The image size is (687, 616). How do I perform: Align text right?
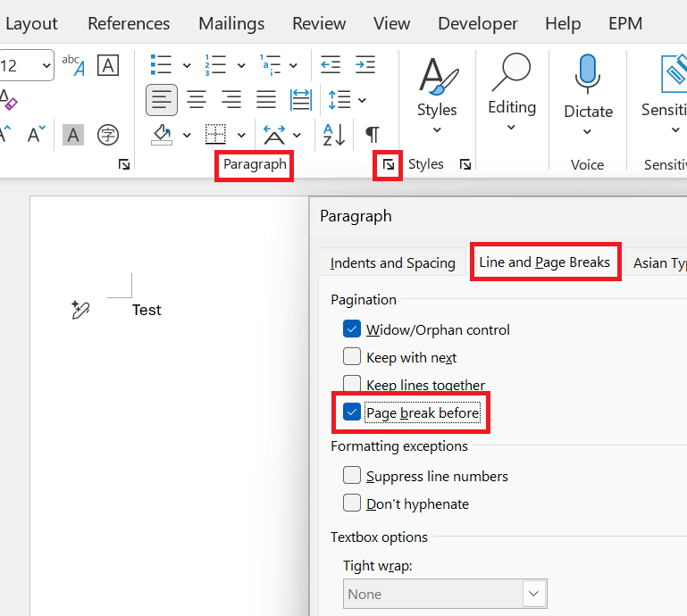[x=230, y=100]
